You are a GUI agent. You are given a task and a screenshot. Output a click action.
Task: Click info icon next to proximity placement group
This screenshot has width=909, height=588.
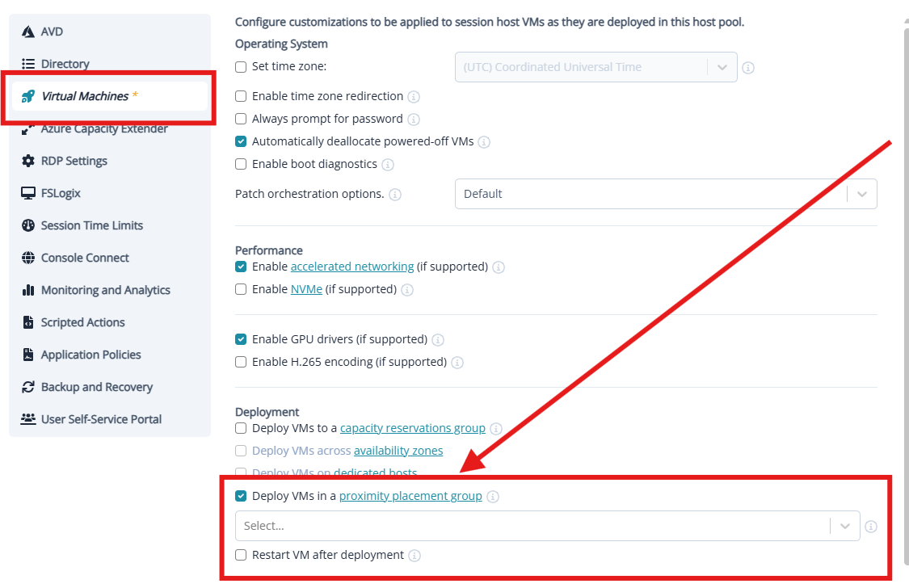pos(493,497)
